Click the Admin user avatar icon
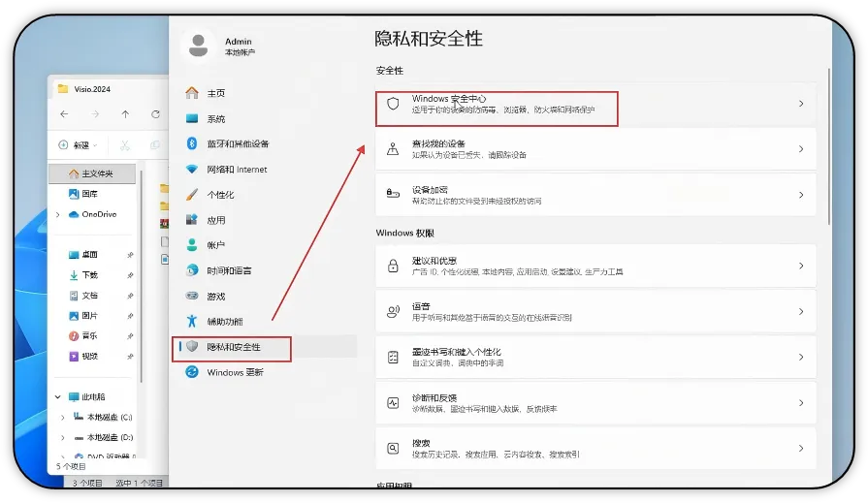This screenshot has height=503, width=868. click(x=198, y=46)
